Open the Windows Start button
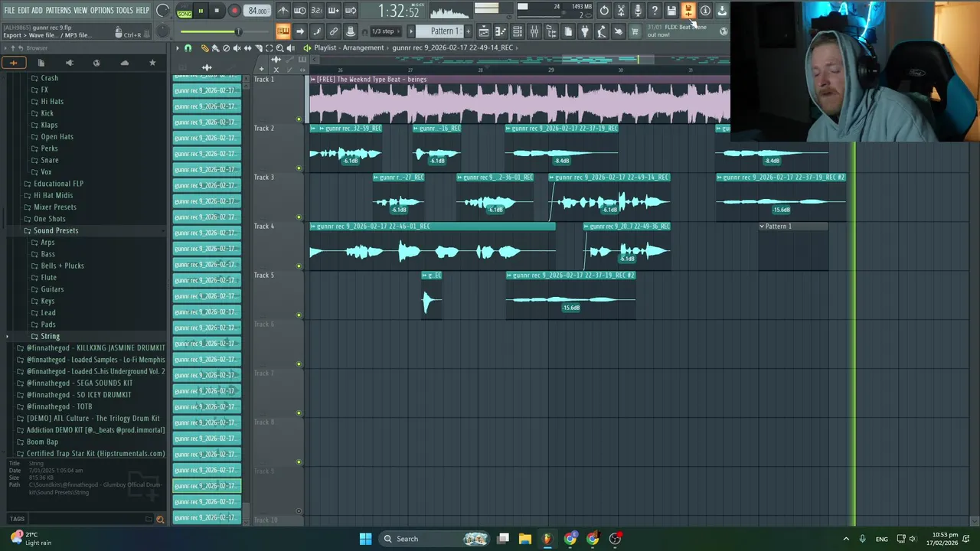Screen dimensions: 980x551 coord(365,539)
